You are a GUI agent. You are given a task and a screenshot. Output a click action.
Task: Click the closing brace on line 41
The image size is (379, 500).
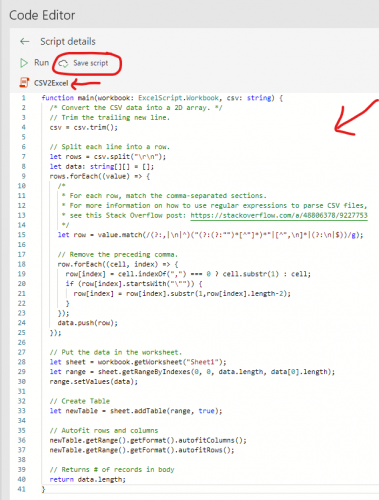(x=43, y=489)
